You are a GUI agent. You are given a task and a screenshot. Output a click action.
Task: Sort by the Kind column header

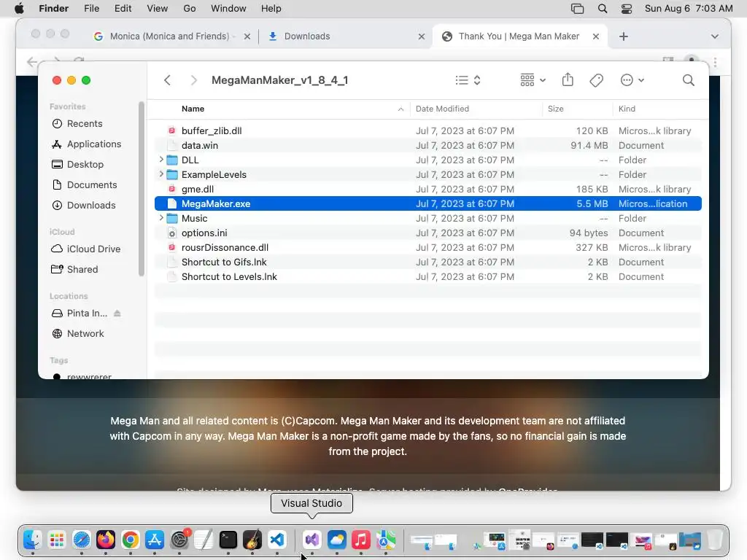(627, 109)
